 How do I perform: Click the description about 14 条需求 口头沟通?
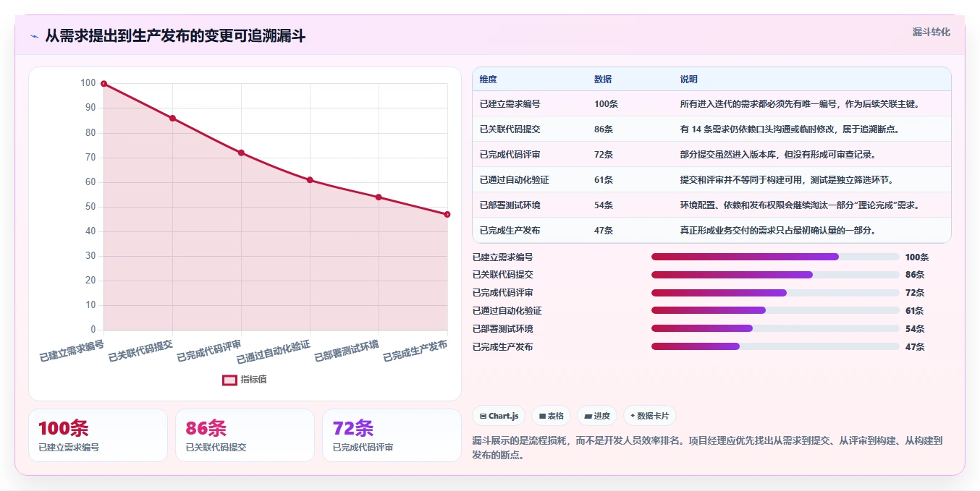point(790,129)
